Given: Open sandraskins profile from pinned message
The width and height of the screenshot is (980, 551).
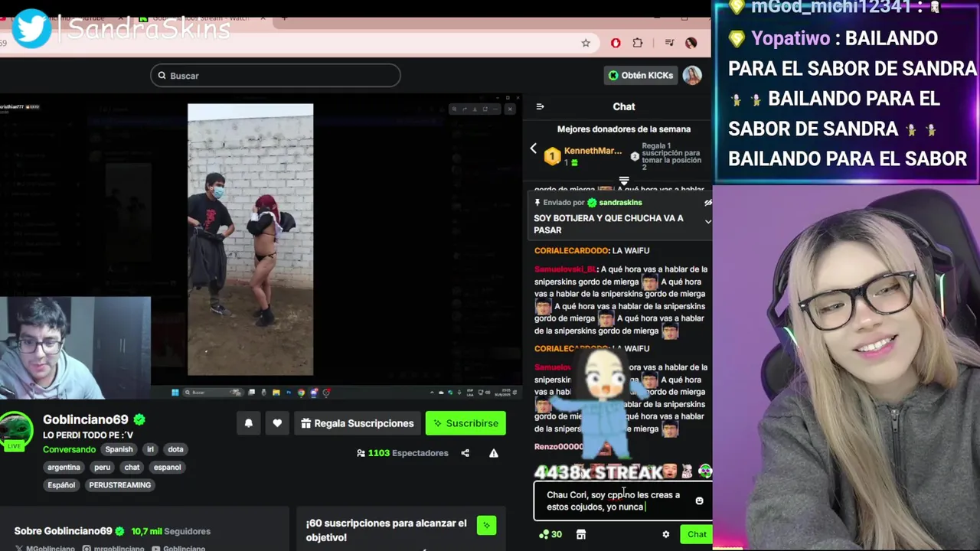Looking at the screenshot, I should 620,203.
